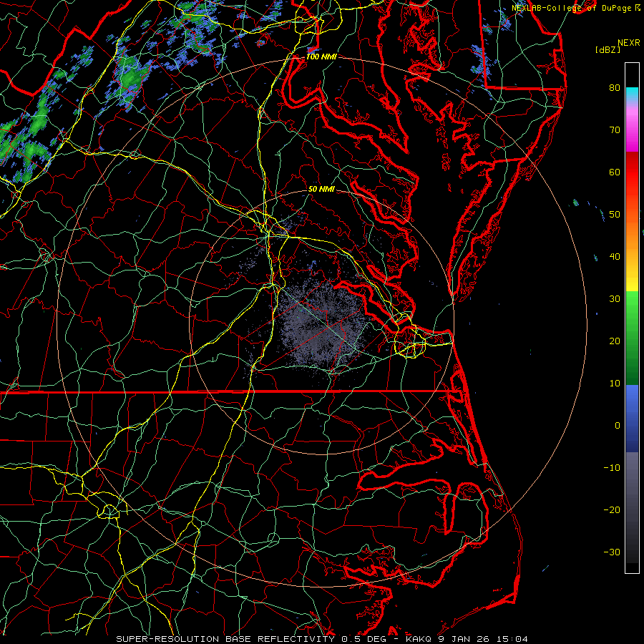644x644 pixels.
Task: Click the 70 value on dBZ scale
Action: [615, 130]
